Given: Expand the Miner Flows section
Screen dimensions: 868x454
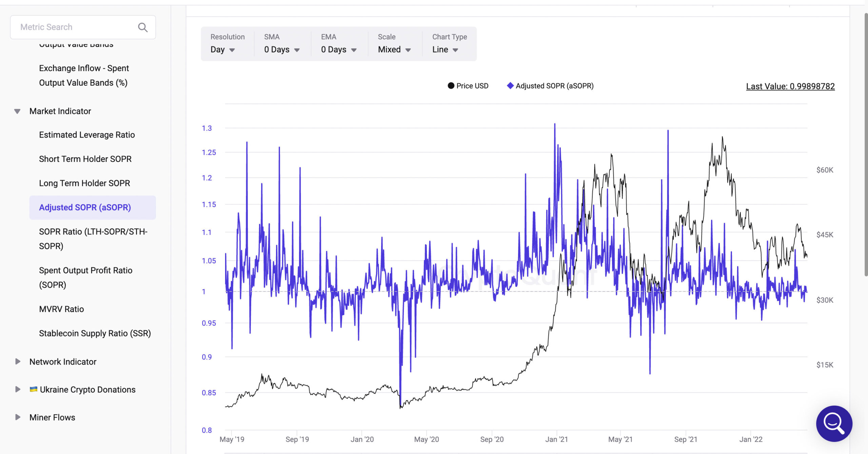Looking at the screenshot, I should [18, 417].
